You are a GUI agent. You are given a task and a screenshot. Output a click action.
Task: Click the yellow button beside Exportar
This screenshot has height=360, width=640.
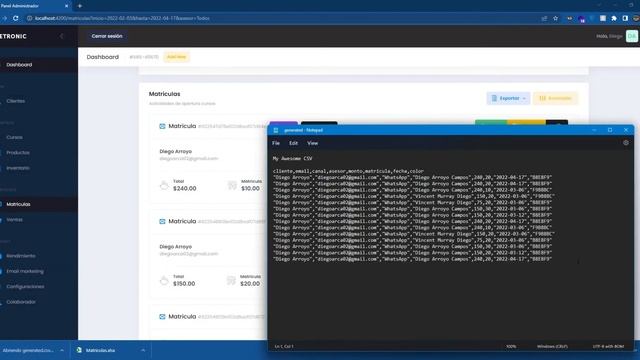point(556,98)
